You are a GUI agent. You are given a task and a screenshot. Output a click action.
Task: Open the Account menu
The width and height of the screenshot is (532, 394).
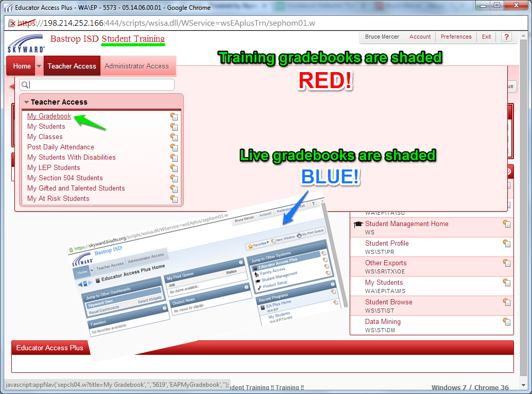coord(420,37)
